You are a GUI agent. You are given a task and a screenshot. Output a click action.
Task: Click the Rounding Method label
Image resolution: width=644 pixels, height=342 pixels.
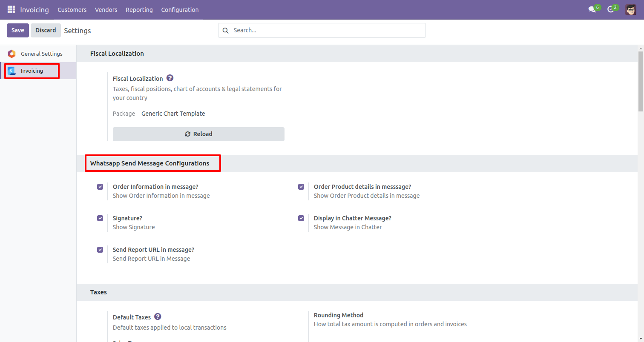[339, 315]
